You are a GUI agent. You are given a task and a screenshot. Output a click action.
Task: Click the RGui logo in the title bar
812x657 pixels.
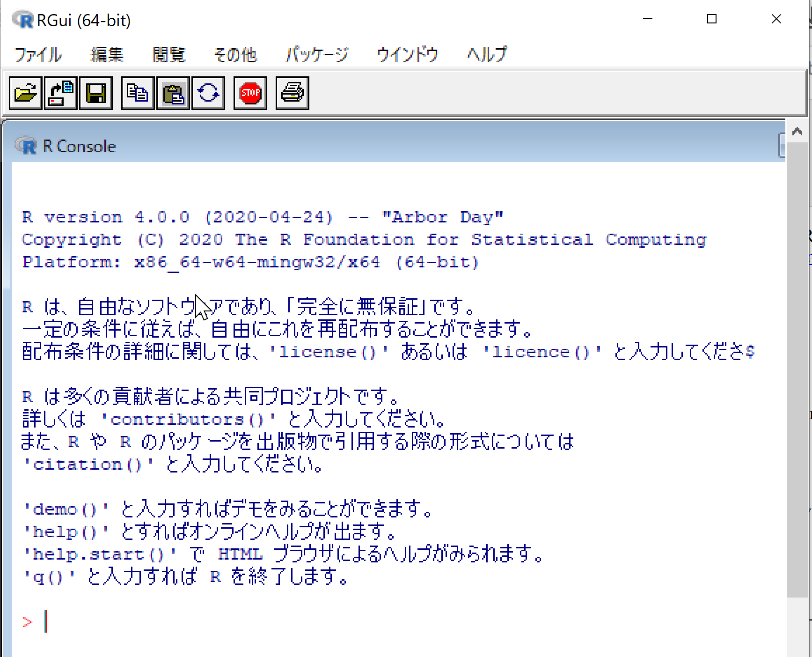point(23,20)
